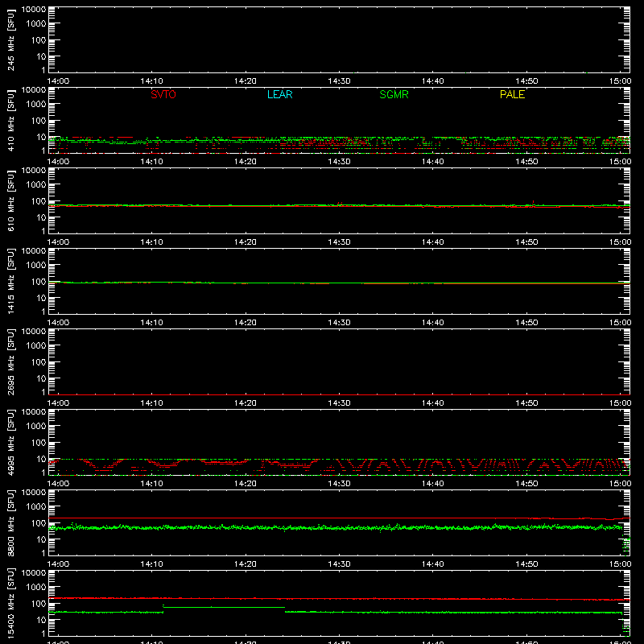Select the 15400 MHz [SFU] axis label
Viewport: 644px width, 644px height.
(x=10, y=603)
